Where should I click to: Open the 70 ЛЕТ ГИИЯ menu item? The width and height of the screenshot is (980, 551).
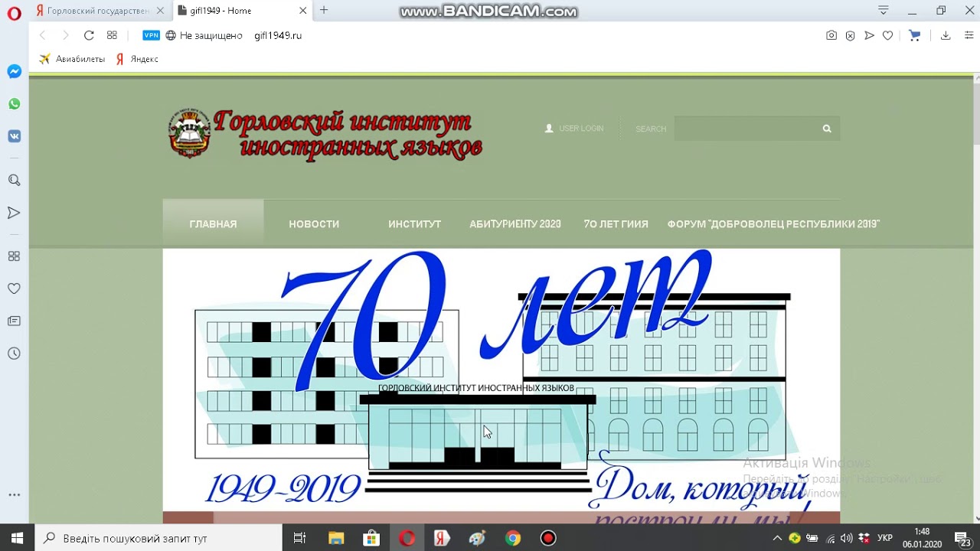click(616, 224)
